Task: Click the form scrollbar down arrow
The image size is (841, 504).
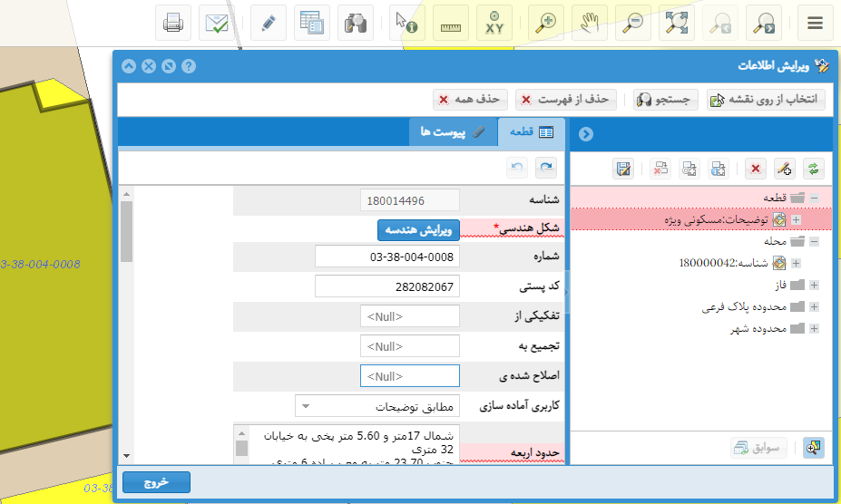Action: pos(127,456)
